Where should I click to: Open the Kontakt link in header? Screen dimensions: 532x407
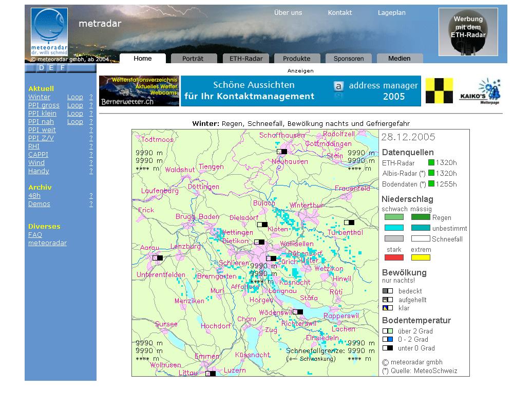(339, 13)
